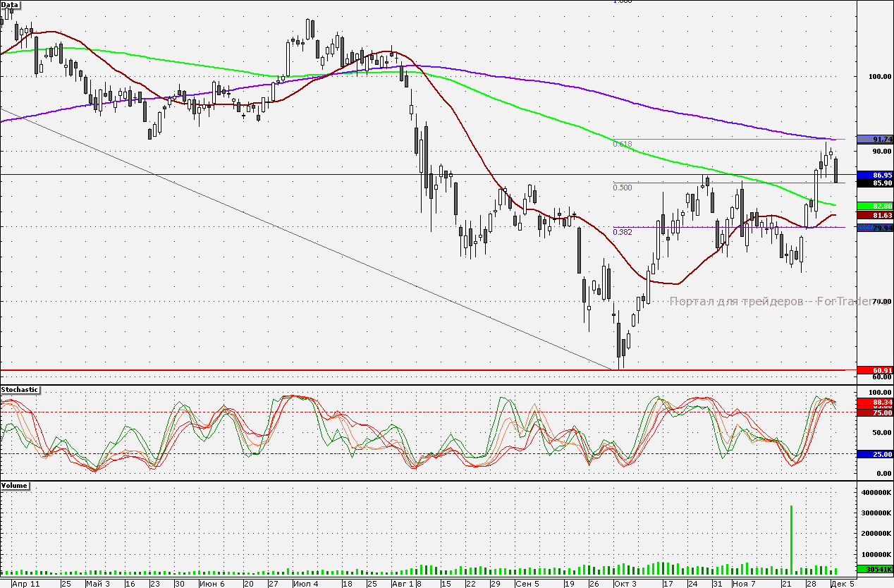Select the red 60.91 support level tag

point(874,369)
